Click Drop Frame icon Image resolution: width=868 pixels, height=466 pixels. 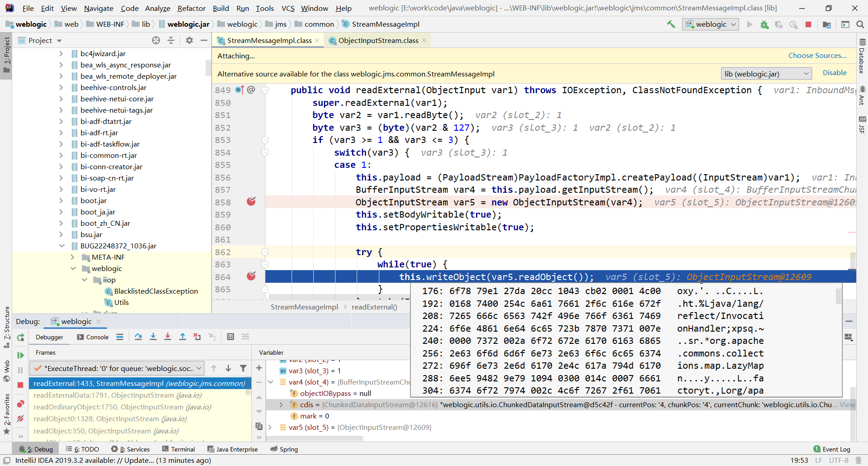point(197,337)
